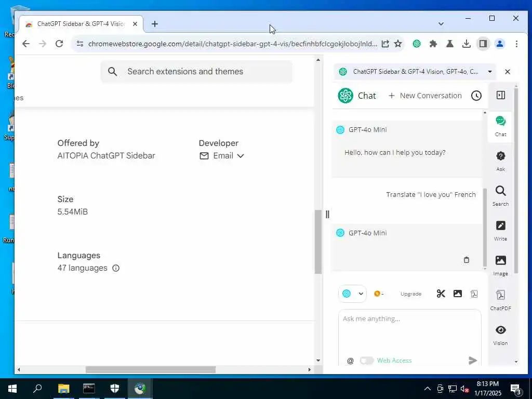Click the ChatGPT extension icon in Chrome toolbar
This screenshot has width=532, height=399.
(416, 44)
